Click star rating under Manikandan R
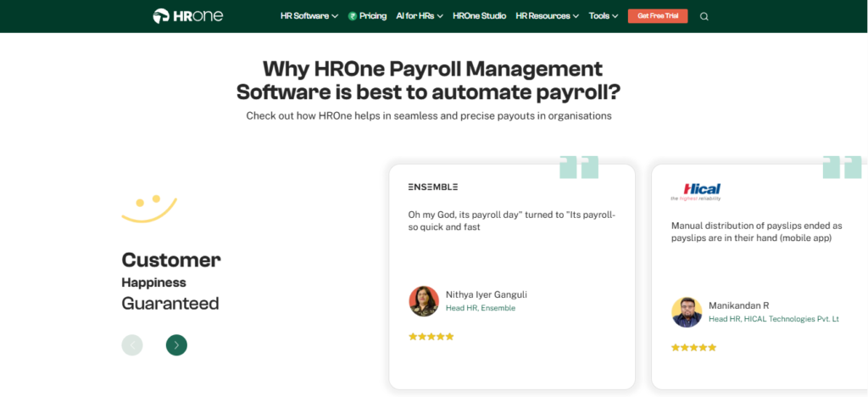 tap(693, 347)
